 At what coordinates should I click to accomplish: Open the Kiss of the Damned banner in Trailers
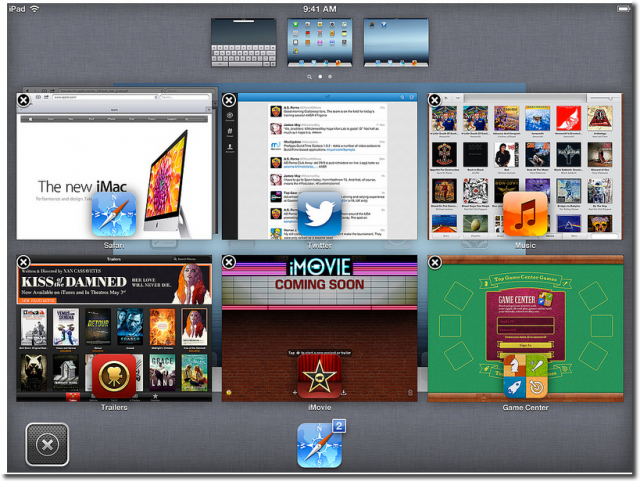coord(114,283)
